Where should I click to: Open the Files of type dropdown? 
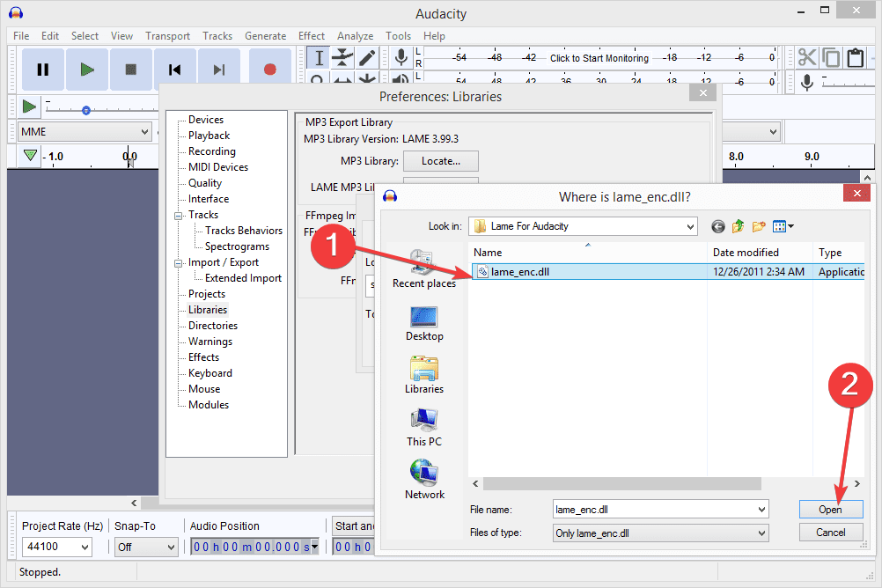point(659,533)
